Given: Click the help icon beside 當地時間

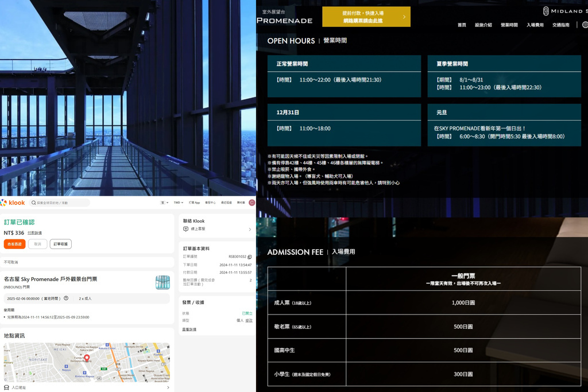Looking at the screenshot, I should 66,298.
